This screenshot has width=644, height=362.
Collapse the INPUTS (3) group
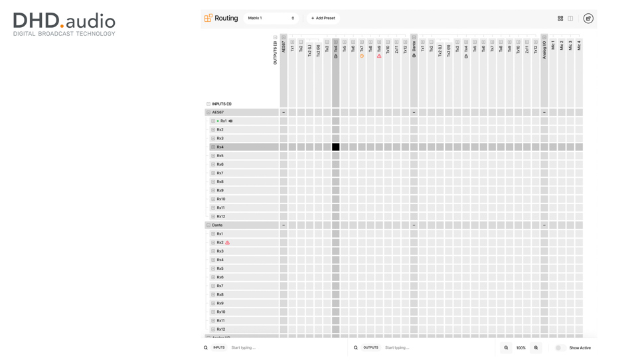[208, 104]
